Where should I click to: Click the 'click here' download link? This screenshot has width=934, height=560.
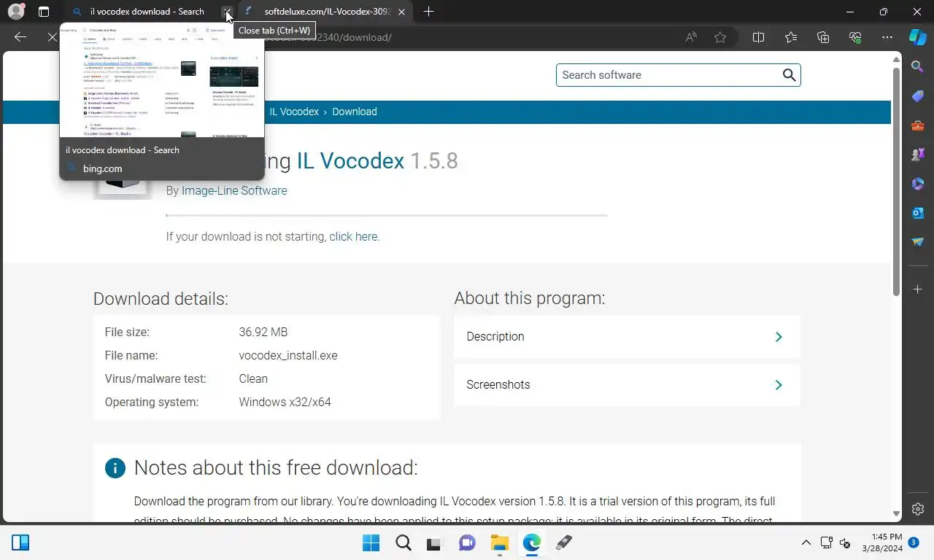click(353, 236)
